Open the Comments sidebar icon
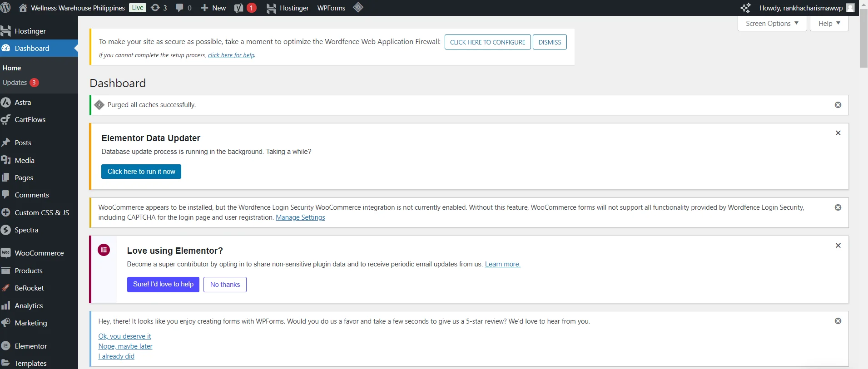This screenshot has width=868, height=369. point(6,195)
